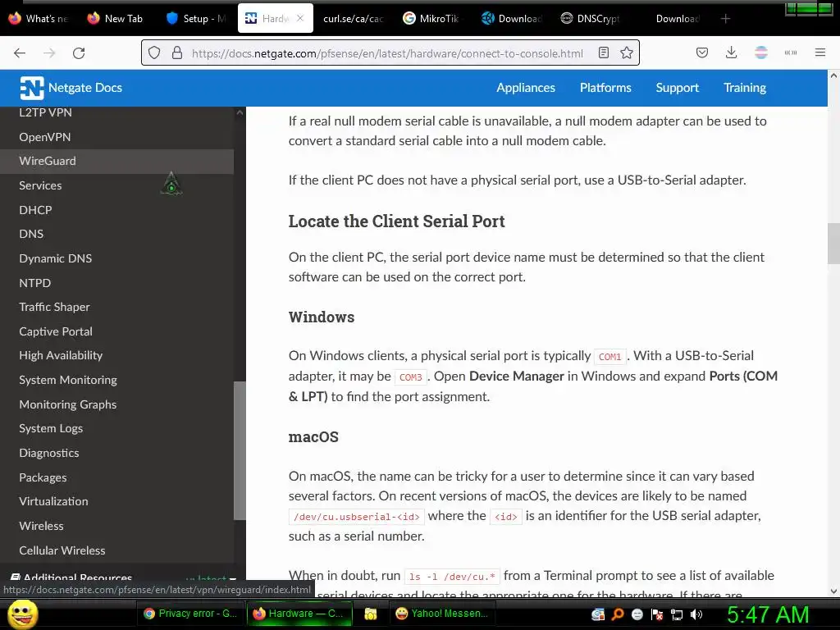Reload the current page
This screenshot has width=840, height=630.
[79, 52]
